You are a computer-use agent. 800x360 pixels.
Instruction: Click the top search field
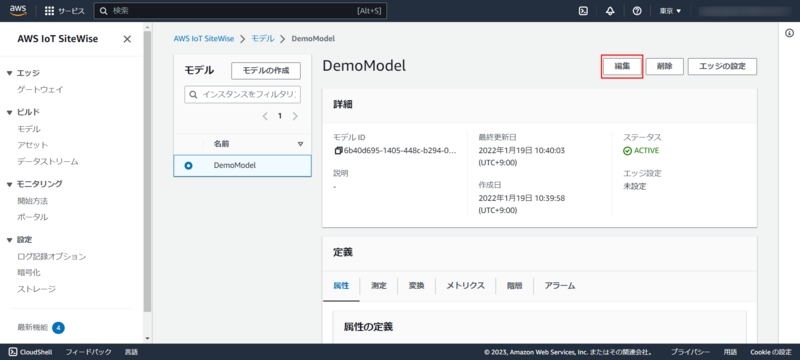pyautogui.click(x=240, y=11)
